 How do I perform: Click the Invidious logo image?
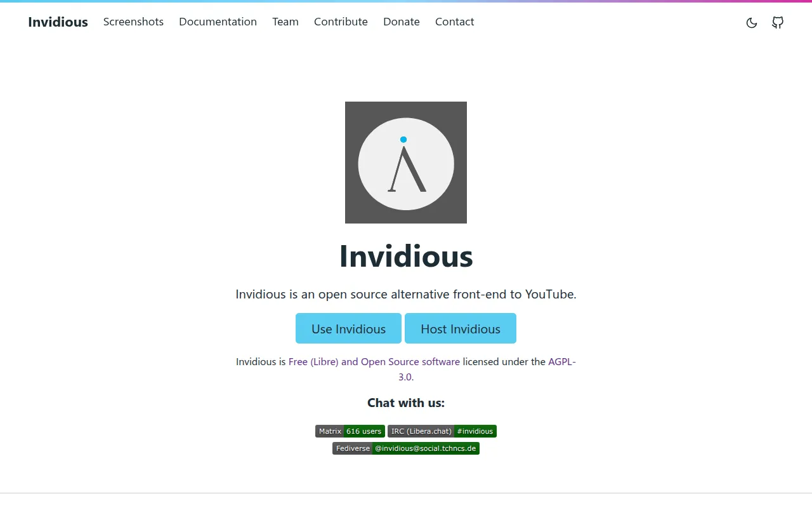[x=406, y=163]
